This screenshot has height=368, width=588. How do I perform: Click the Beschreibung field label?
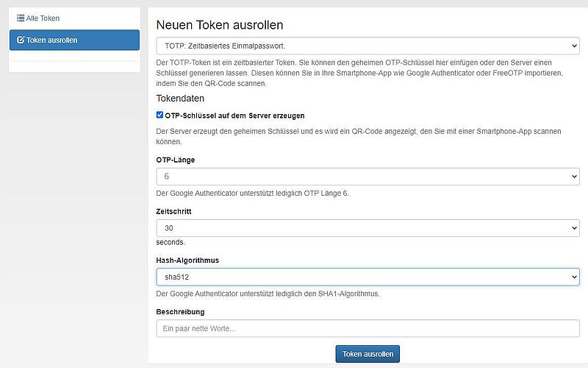(x=180, y=312)
